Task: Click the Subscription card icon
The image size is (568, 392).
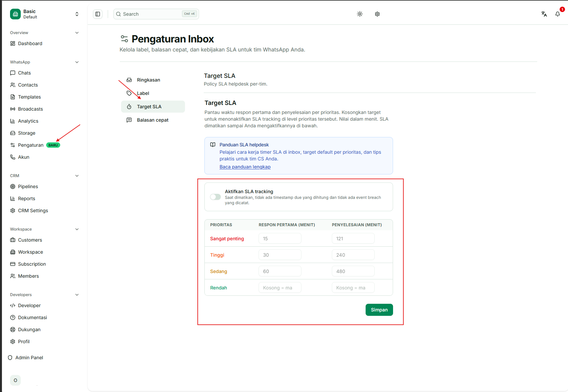Action: [x=13, y=264]
